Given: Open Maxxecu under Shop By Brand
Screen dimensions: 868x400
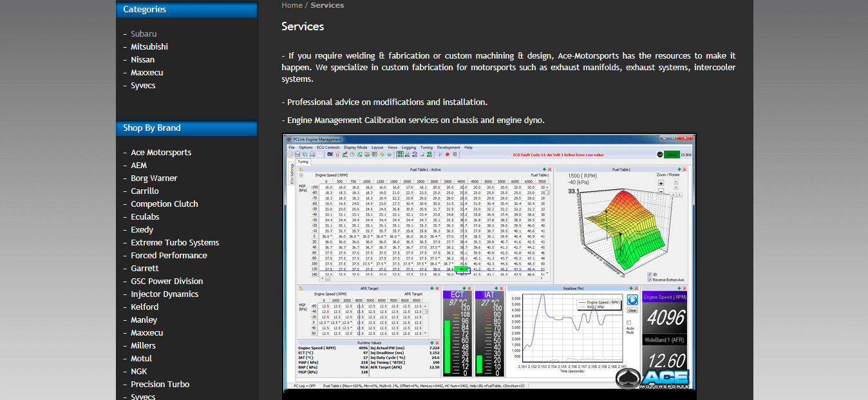Looking at the screenshot, I should click(x=147, y=332).
